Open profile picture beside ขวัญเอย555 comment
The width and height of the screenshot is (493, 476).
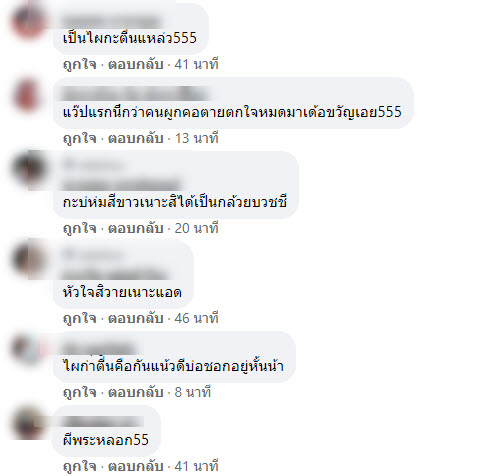[x=29, y=96]
